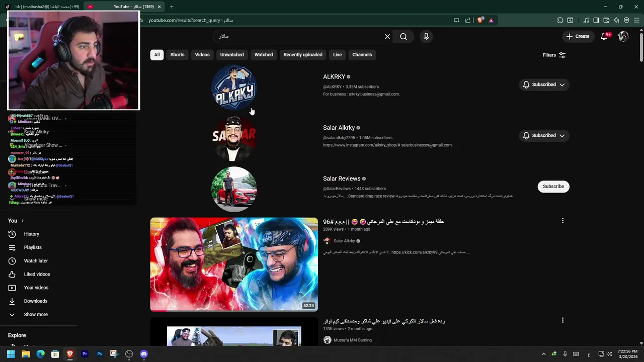644x362 pixels.
Task: Click the share page icon in address bar
Action: pyautogui.click(x=467, y=20)
